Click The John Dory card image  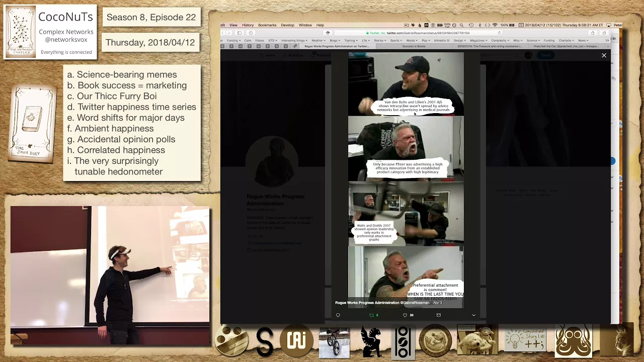[33, 125]
